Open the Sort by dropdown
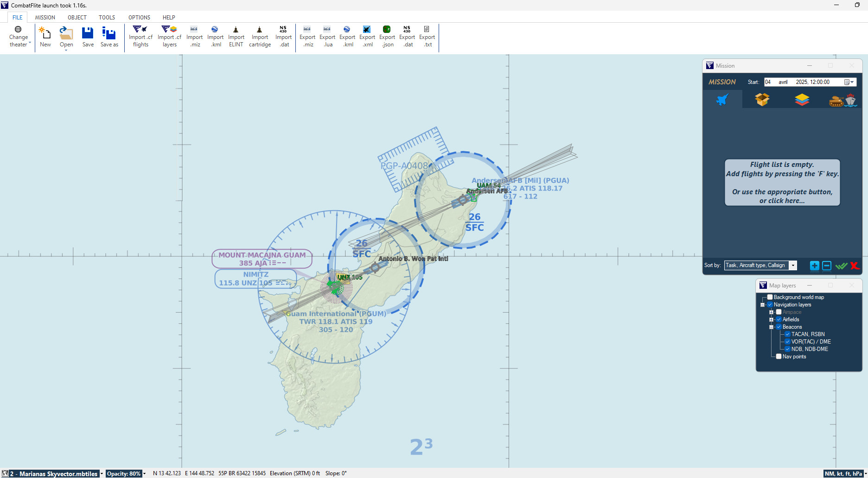The height and width of the screenshot is (478, 868). click(x=793, y=265)
